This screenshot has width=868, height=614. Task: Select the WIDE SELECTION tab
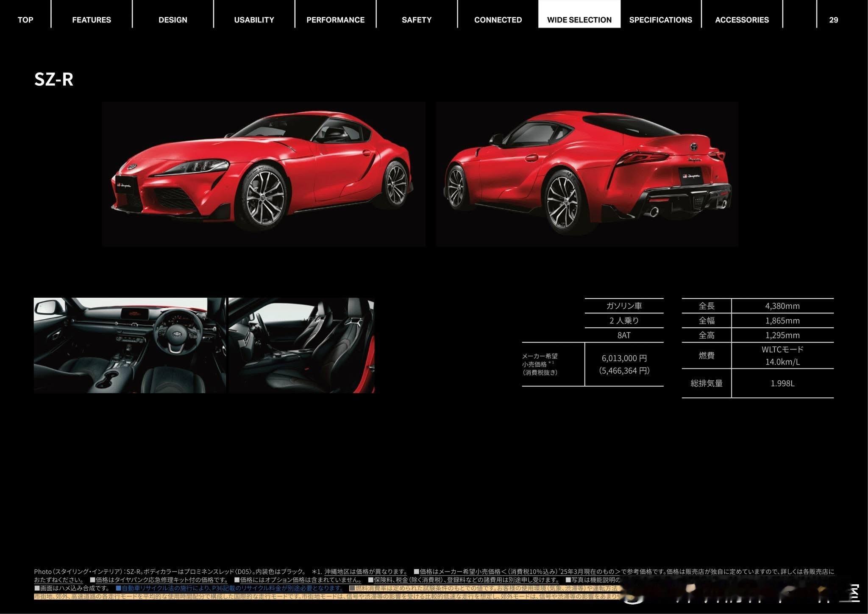[579, 14]
